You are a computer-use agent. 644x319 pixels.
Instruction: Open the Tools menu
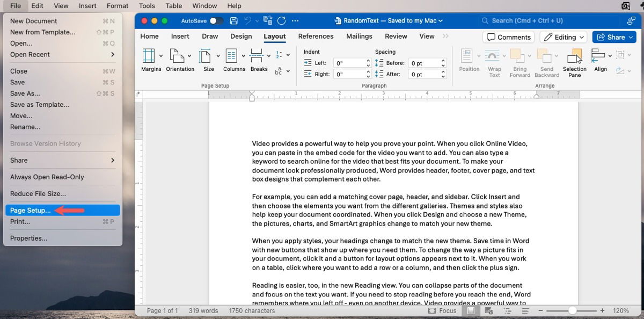147,6
